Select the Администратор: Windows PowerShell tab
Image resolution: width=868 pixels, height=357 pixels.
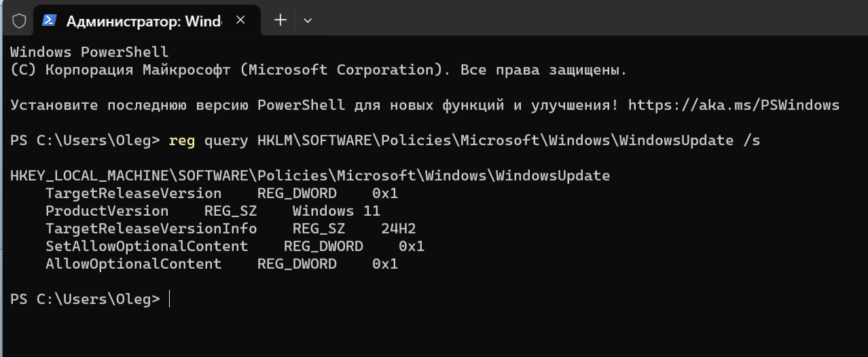[143, 21]
